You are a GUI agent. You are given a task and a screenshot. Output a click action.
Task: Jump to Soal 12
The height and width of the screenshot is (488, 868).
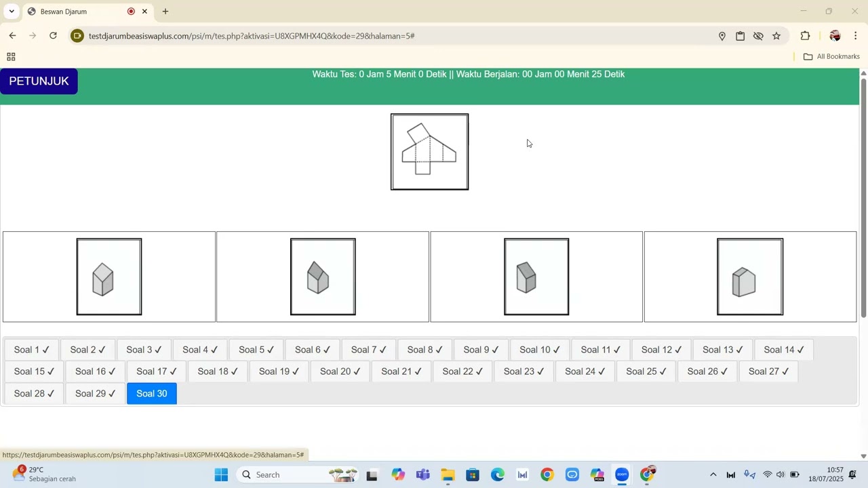(662, 350)
